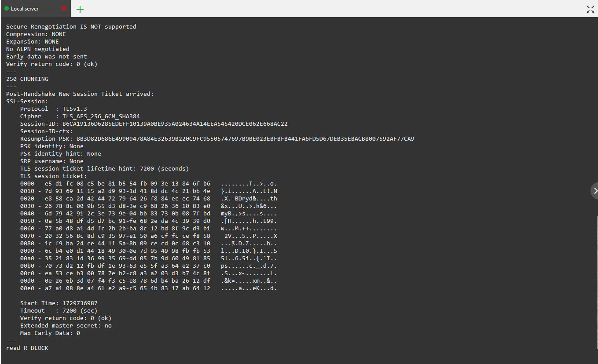Screen dimensions: 598x364
Task: Switch to the Local server tab
Action: tap(26, 9)
